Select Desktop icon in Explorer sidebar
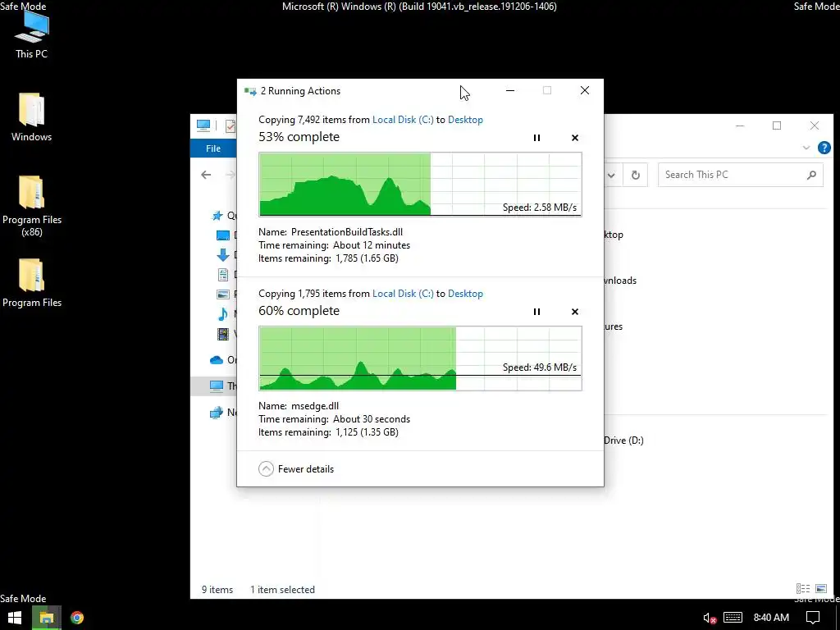Screen dimensions: 840x630 [223, 235]
